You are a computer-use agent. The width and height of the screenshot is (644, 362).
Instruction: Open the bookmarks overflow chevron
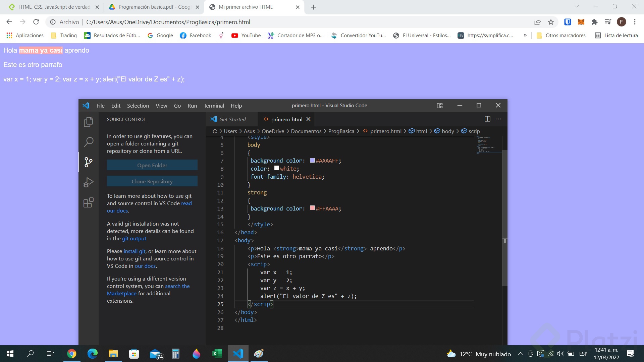coord(526,35)
